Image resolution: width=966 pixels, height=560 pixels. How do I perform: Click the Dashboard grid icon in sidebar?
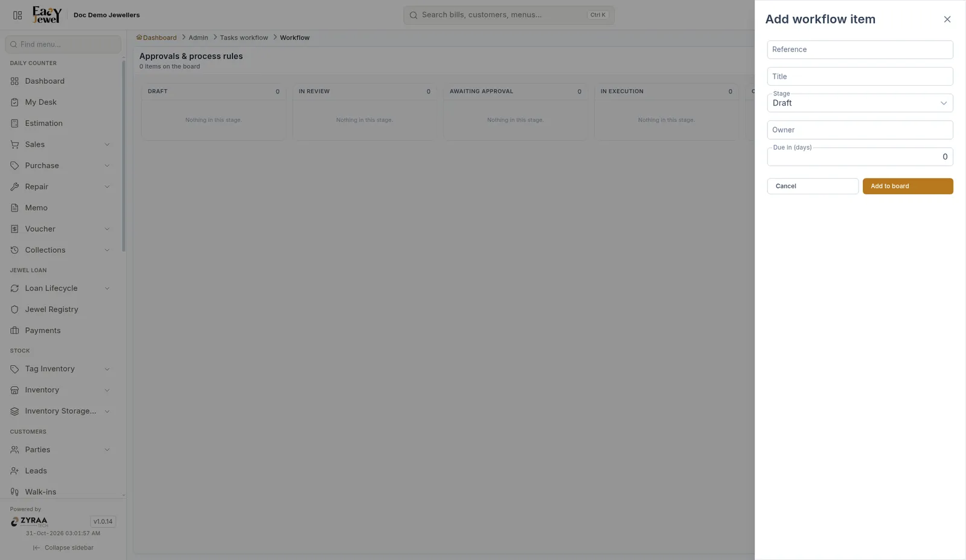[14, 81]
